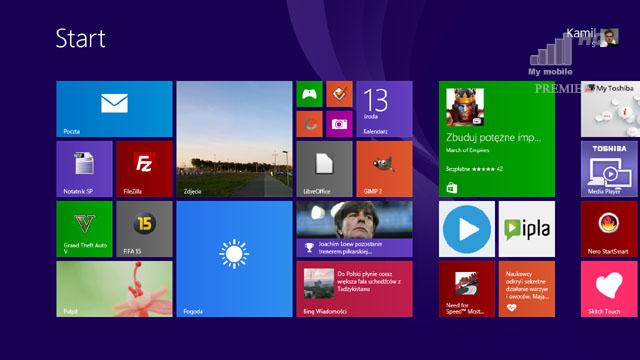Open the Toshiba Media Player tile

click(x=609, y=169)
